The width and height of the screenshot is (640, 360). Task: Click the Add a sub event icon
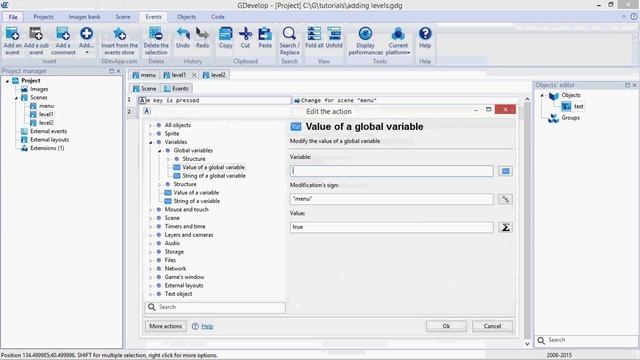36,34
